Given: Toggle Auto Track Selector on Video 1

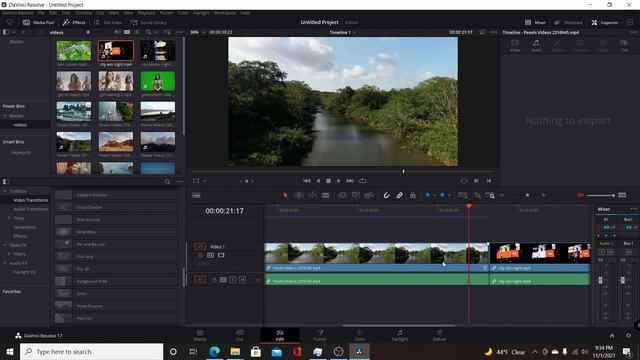Looking at the screenshot, I should click(210, 256).
